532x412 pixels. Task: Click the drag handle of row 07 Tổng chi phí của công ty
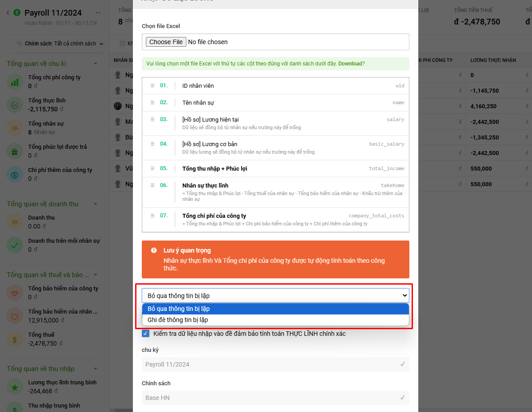click(x=153, y=216)
